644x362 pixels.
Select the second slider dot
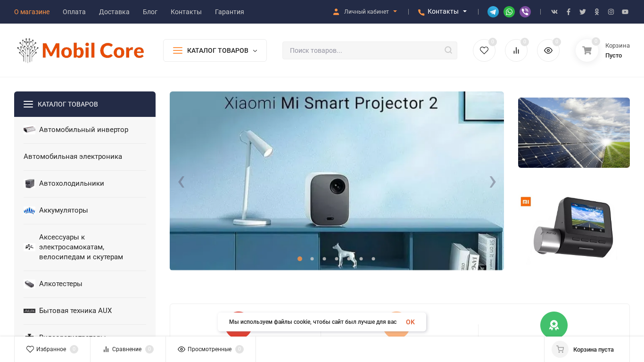[x=312, y=258]
